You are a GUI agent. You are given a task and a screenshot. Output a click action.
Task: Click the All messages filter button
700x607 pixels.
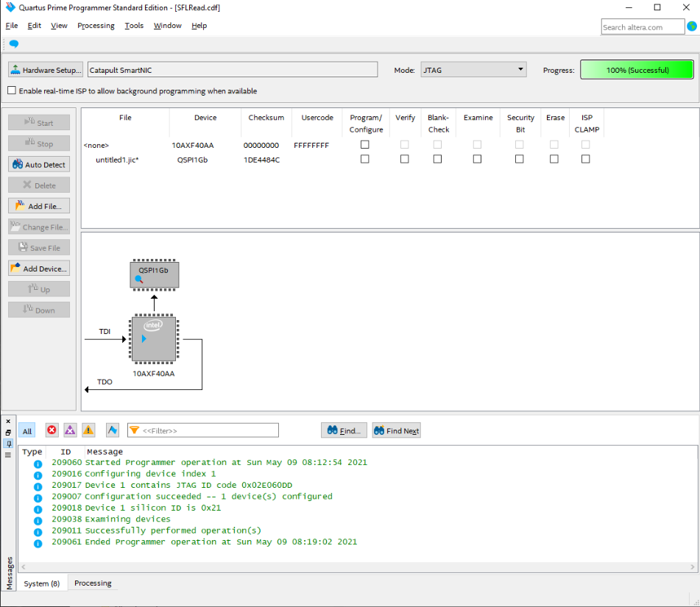coord(27,431)
